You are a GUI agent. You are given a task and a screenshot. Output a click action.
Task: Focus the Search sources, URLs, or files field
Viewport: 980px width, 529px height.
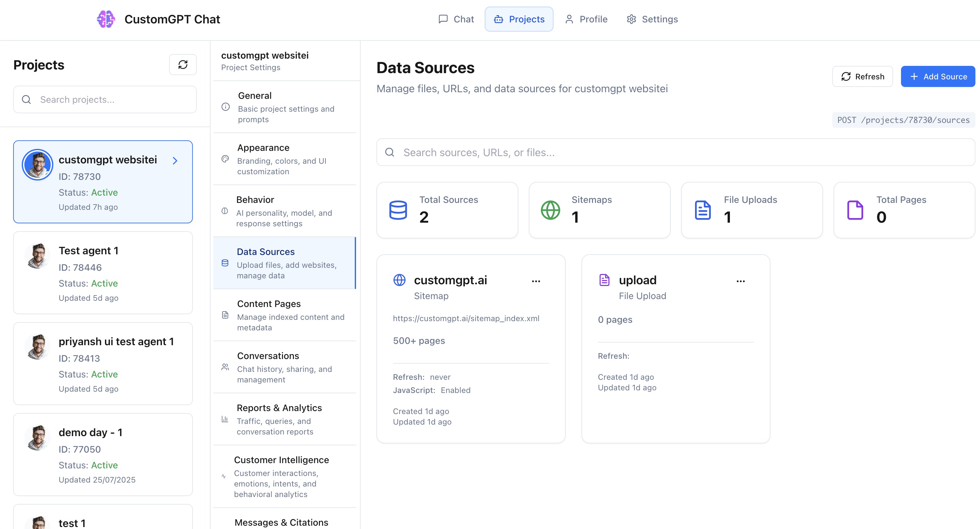[676, 152]
